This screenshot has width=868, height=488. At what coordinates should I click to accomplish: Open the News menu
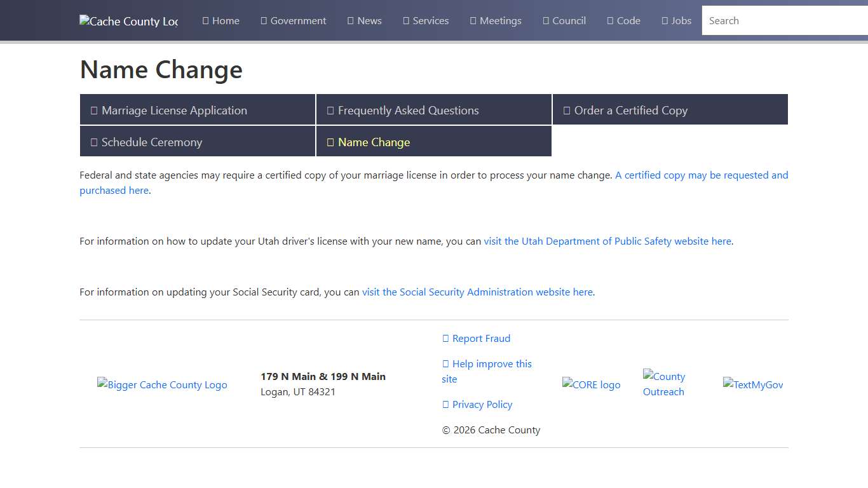click(x=365, y=21)
